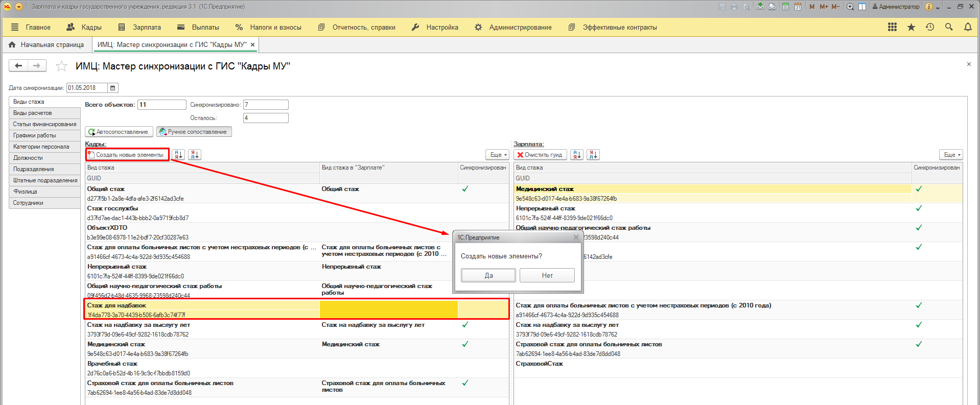Open the calculator icon in title bar
Image resolution: width=980 pixels, height=405 pixels.
(x=785, y=7)
